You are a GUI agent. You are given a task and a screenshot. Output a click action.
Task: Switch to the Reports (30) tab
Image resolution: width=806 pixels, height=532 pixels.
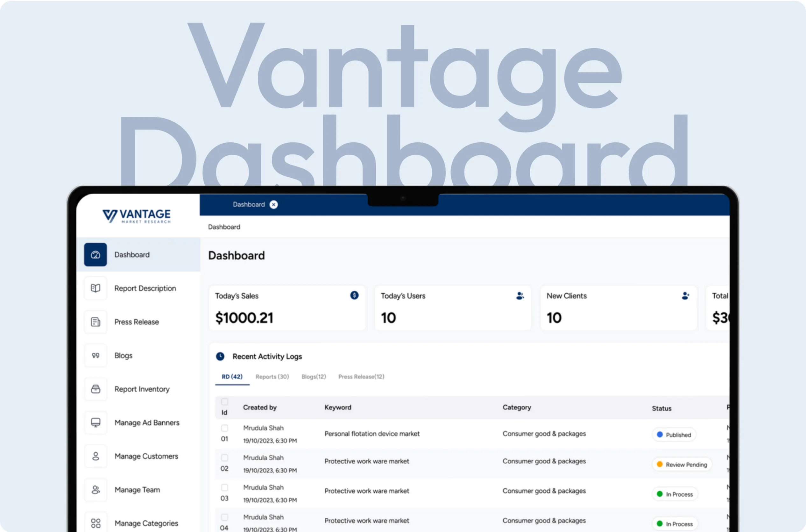[272, 377]
